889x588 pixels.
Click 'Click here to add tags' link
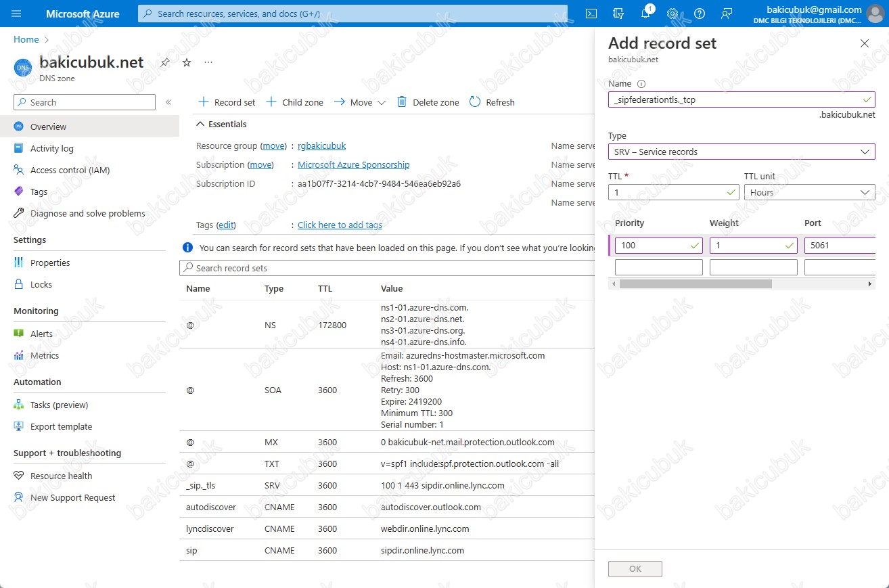[340, 225]
